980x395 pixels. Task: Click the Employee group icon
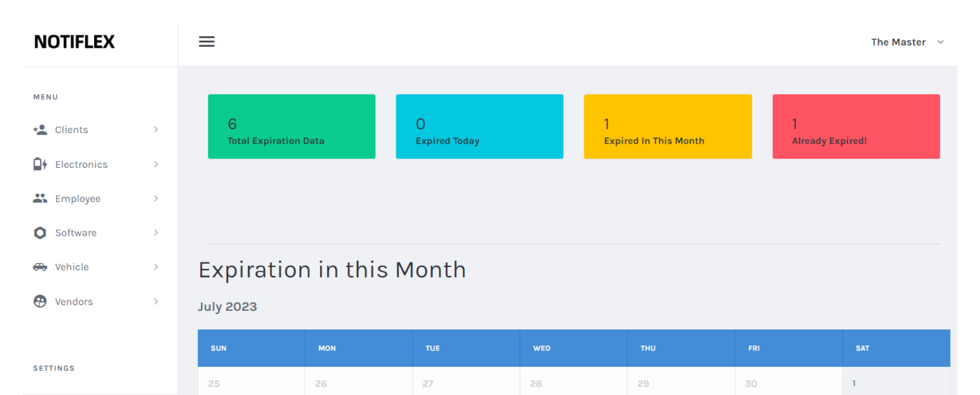pyautogui.click(x=40, y=199)
